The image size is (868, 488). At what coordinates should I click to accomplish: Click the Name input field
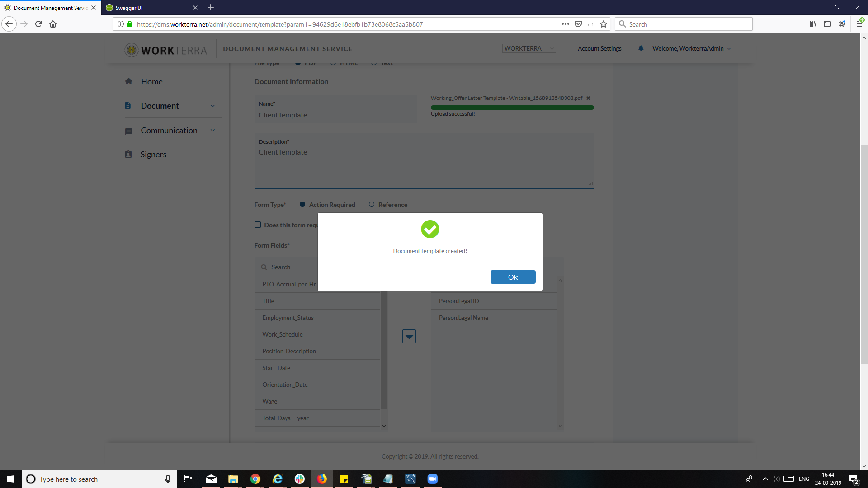tap(335, 115)
